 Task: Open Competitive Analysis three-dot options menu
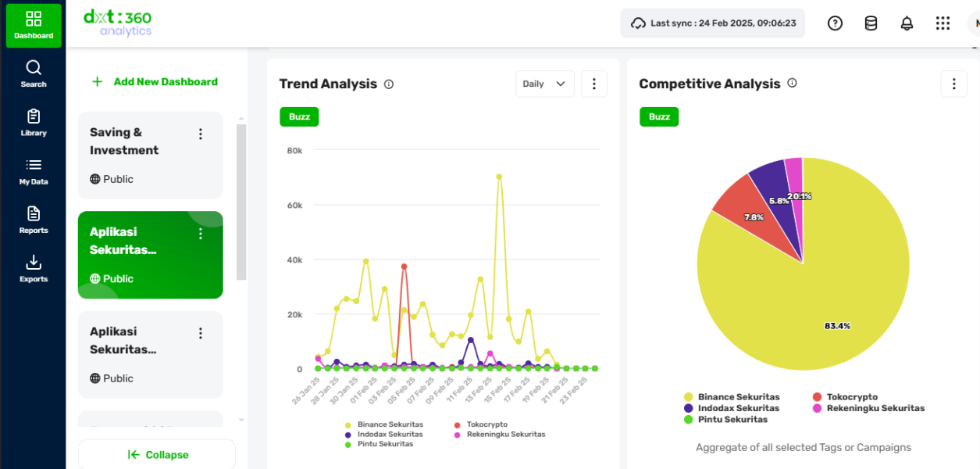point(954,84)
